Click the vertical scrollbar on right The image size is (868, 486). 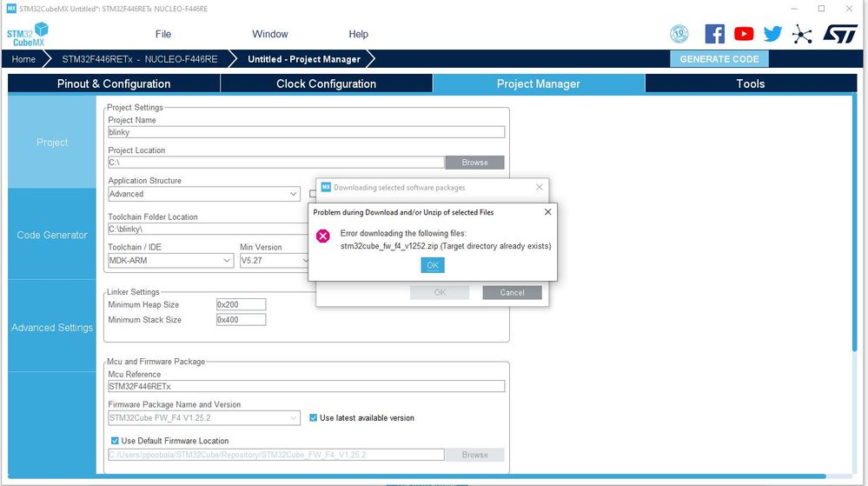pyautogui.click(x=855, y=222)
